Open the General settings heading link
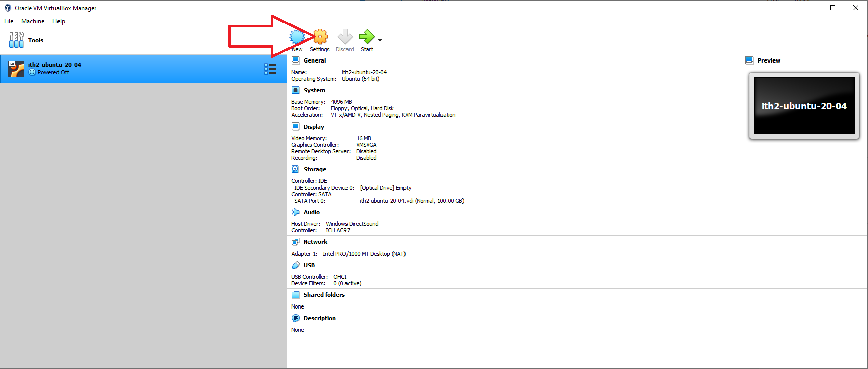868x369 pixels. (x=315, y=60)
